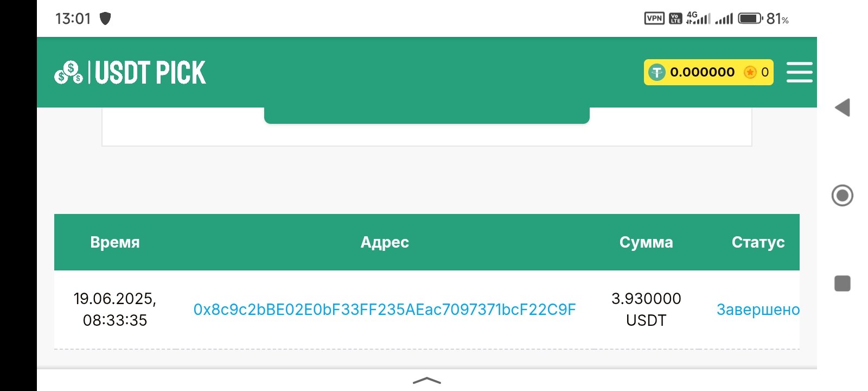
Task: Expand the bottom chevron handle
Action: point(427,381)
